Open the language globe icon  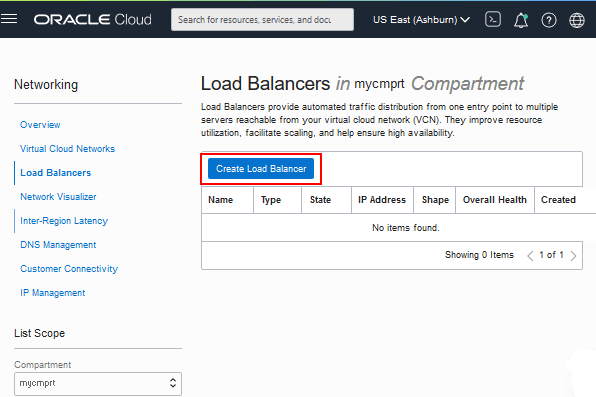577,20
